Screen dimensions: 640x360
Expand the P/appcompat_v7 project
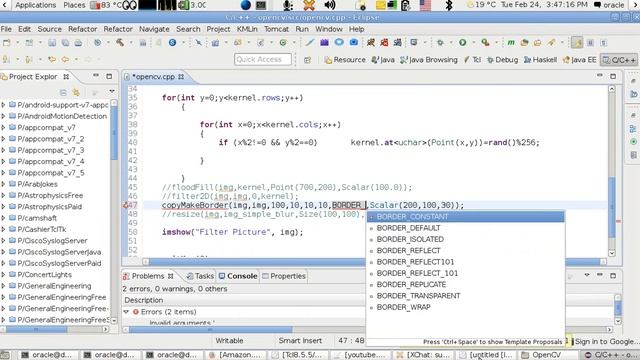click(x=3, y=127)
